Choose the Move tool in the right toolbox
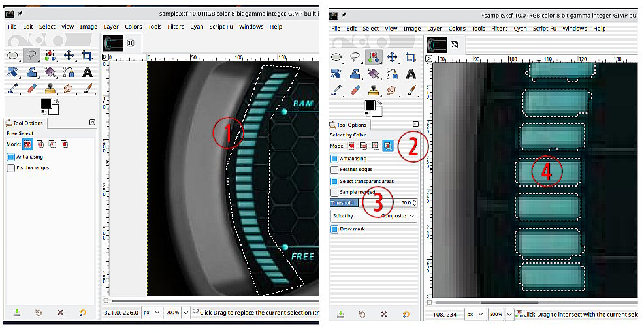The height and width of the screenshot is (333, 644). coord(392,57)
